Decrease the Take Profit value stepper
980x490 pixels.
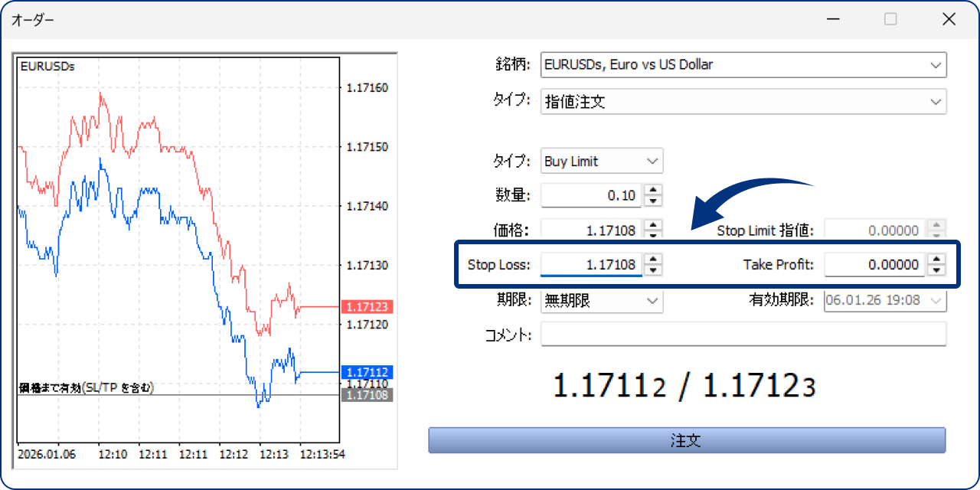coord(936,269)
